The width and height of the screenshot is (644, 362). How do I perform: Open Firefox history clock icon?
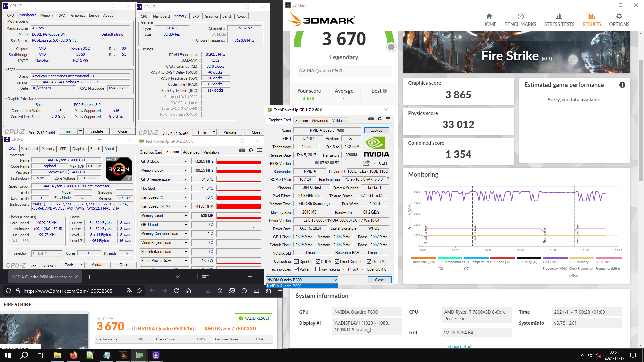[244, 291]
